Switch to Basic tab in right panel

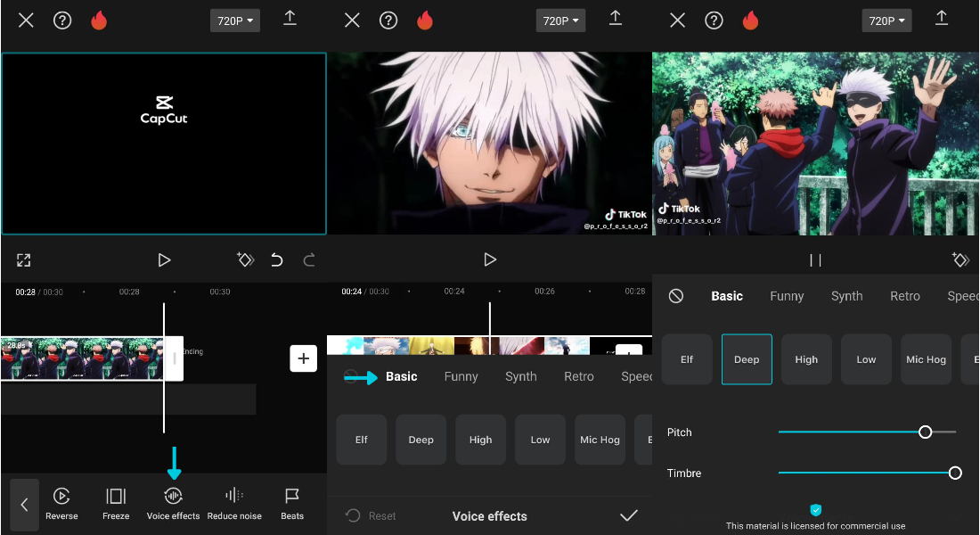(x=727, y=296)
